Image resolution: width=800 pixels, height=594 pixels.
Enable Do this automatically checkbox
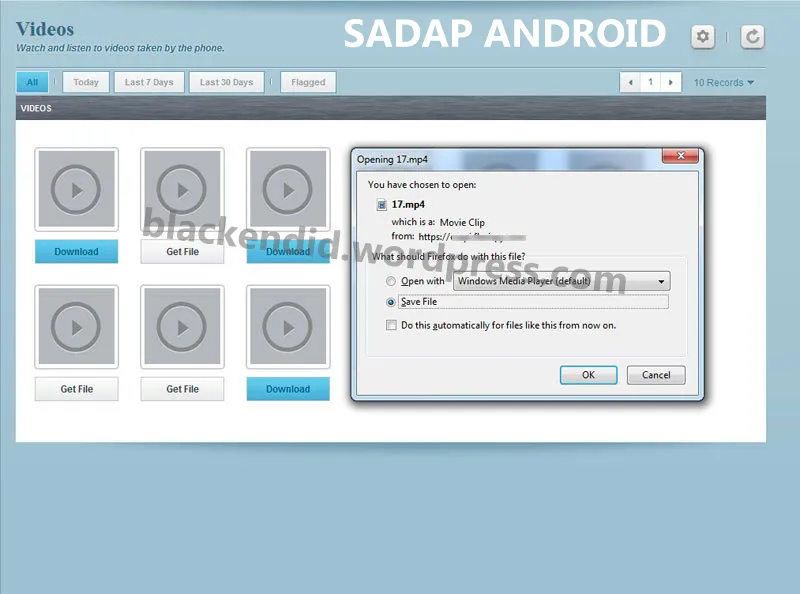click(391, 325)
